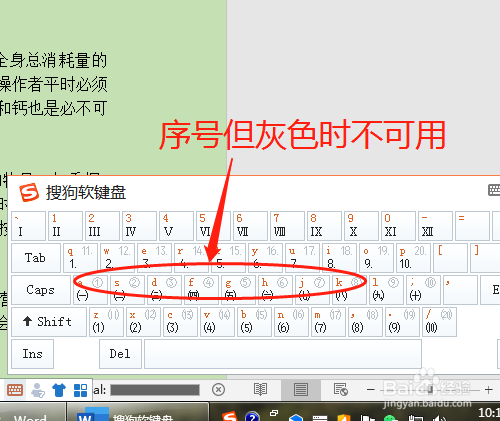Click the x key for (2)
This screenshot has height=421, width=500.
pos(143,322)
